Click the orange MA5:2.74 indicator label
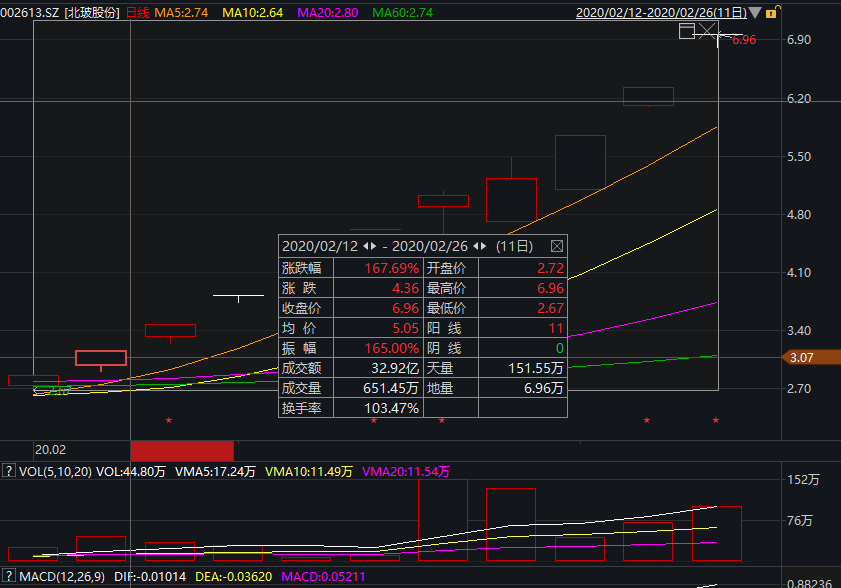Screen dimensions: 841x588 pyautogui.click(x=181, y=13)
